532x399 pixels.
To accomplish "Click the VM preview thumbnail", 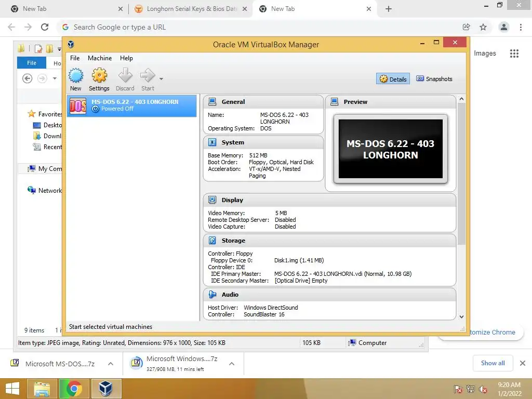I will coord(391,149).
